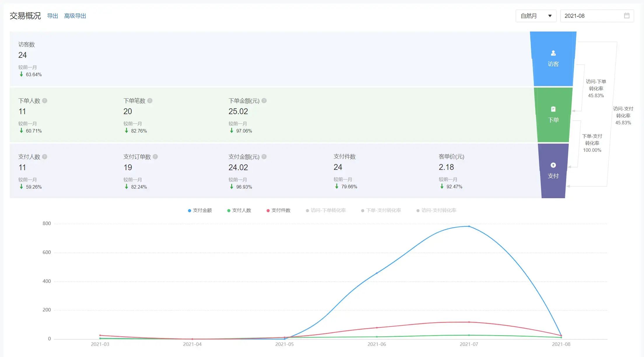644x357 pixels.
Task: Click help icon beside 下单笔数
Action: 150,101
